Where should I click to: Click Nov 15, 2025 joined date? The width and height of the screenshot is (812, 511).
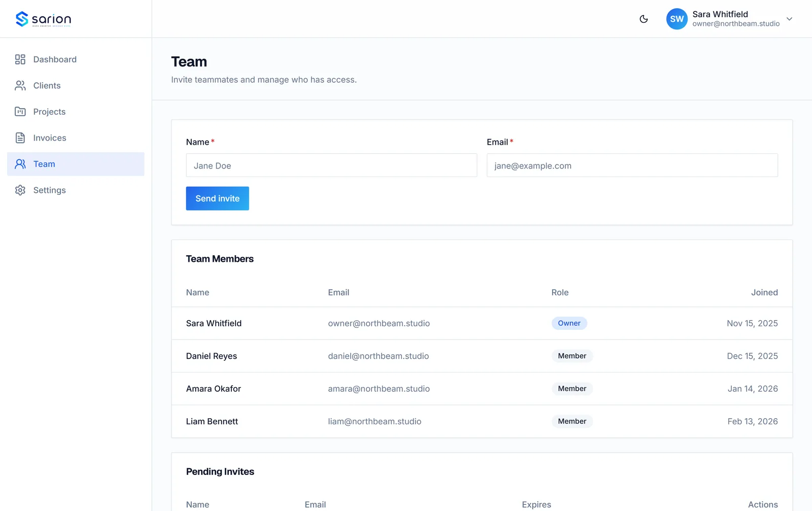point(752,323)
